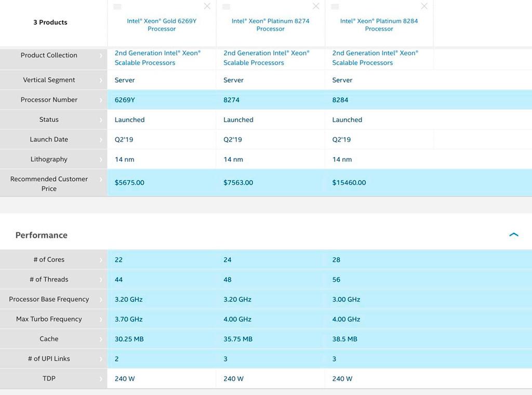This screenshot has width=532, height=395.
Task: Select the 3.00 GHz base frequency value
Action: (x=345, y=299)
